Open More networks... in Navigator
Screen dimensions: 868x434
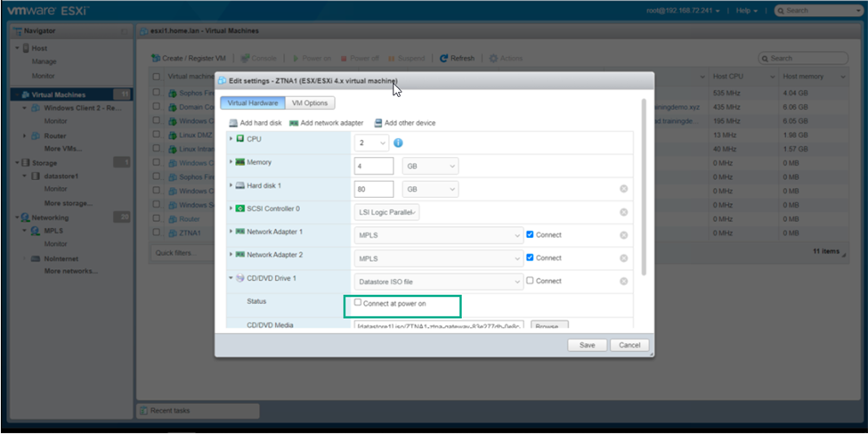(71, 271)
